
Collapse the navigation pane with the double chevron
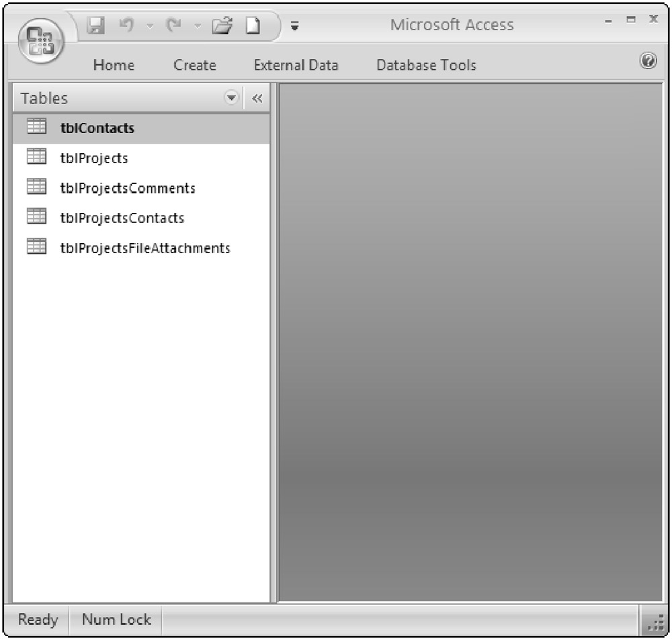coord(257,99)
